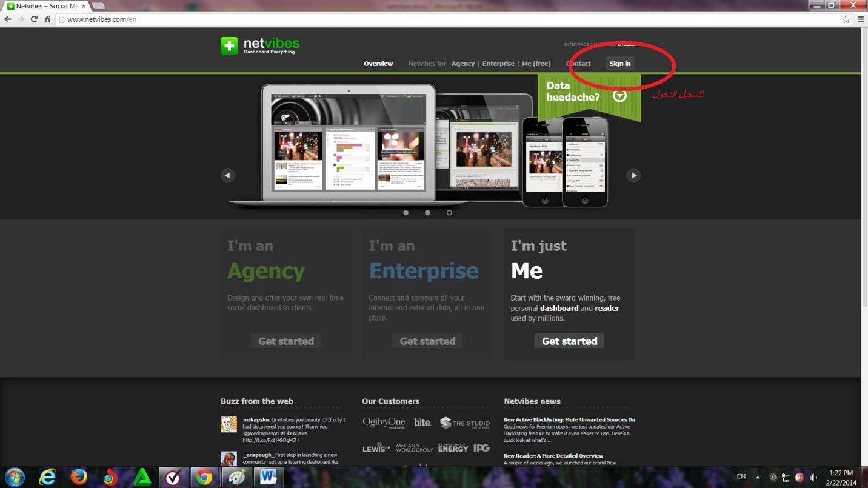Open Paint from the taskbar
This screenshot has width=868, height=488.
click(236, 477)
